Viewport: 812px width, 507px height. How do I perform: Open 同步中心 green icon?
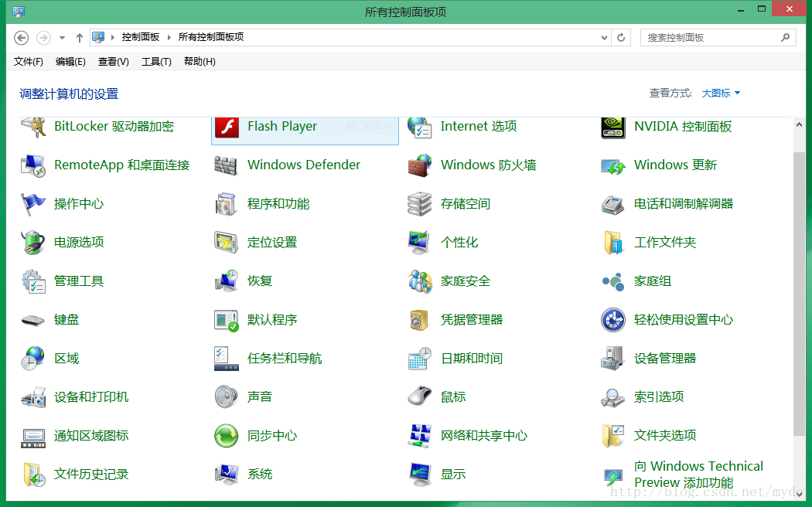click(227, 436)
